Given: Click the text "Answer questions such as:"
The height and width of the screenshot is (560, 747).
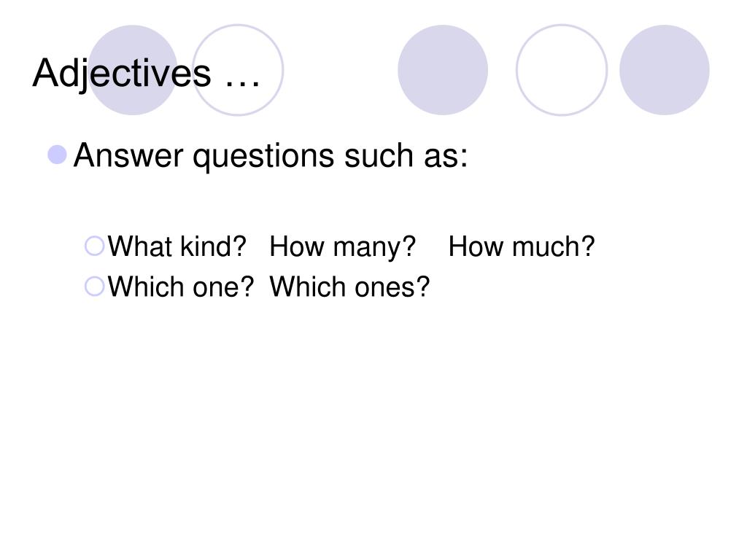Looking at the screenshot, I should 271,156.
